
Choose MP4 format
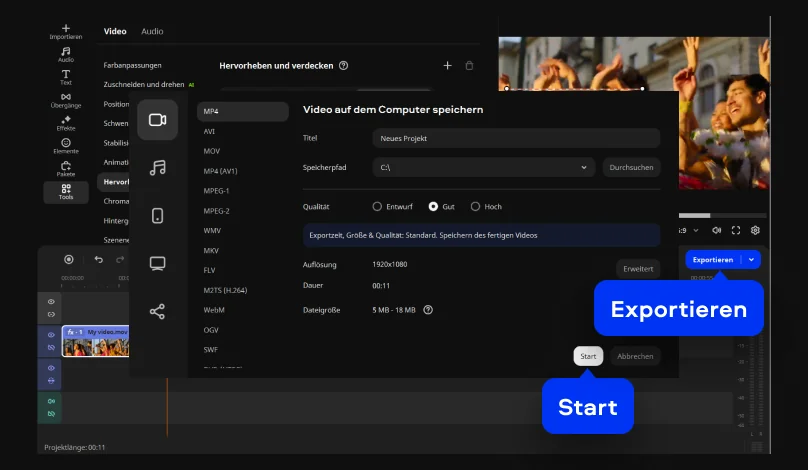coord(242,111)
